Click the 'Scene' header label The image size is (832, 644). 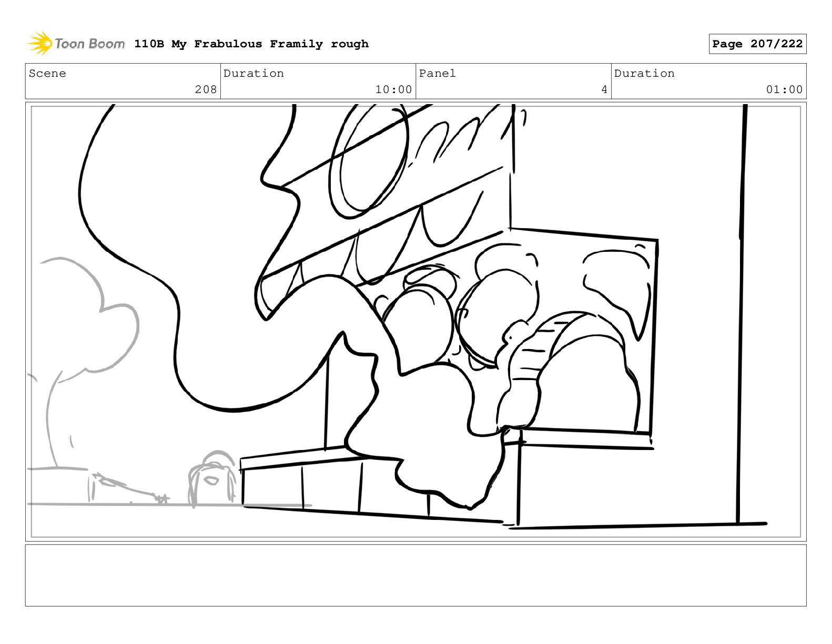click(47, 74)
